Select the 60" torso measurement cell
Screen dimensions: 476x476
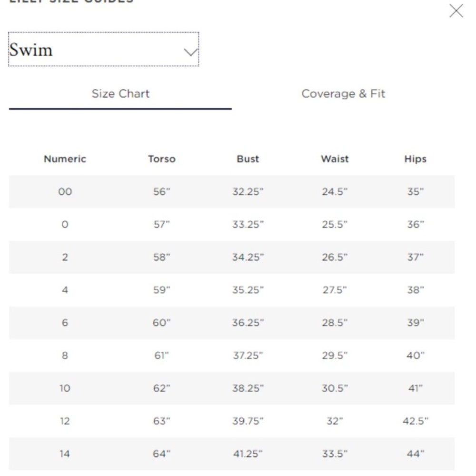click(x=161, y=323)
